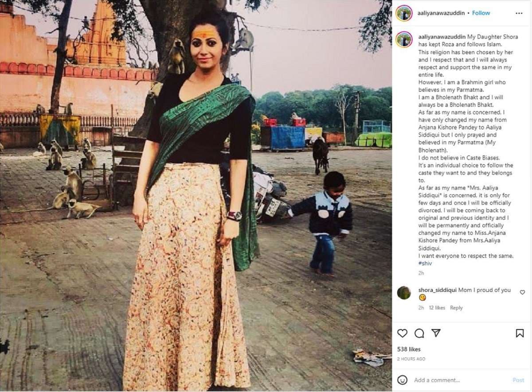Submit the comment with Post

[x=518, y=380]
